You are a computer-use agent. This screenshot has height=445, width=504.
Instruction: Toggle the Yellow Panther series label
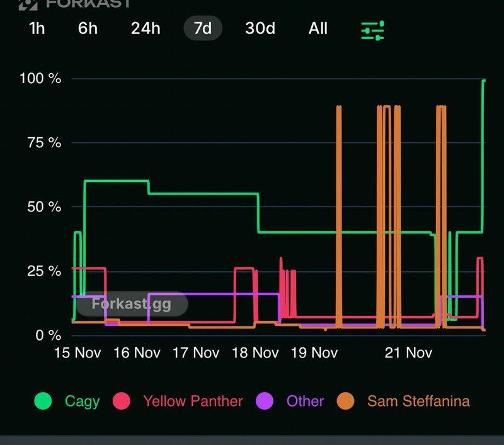[193, 401]
